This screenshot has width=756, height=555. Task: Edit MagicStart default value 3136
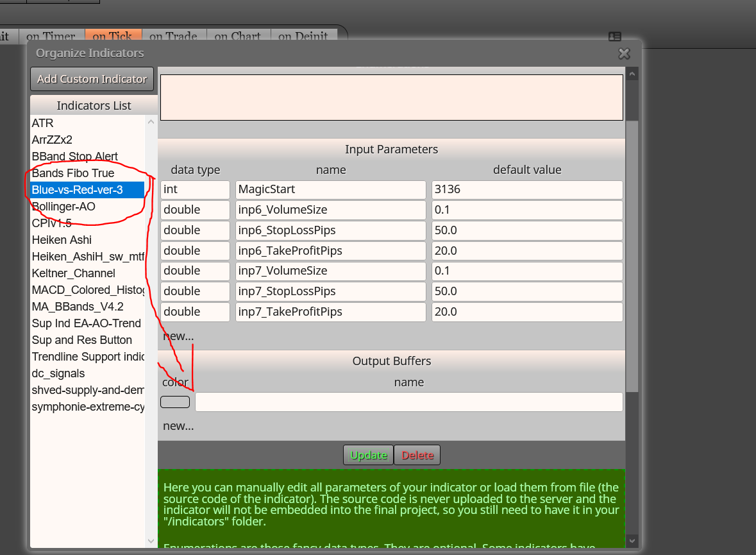(527, 190)
